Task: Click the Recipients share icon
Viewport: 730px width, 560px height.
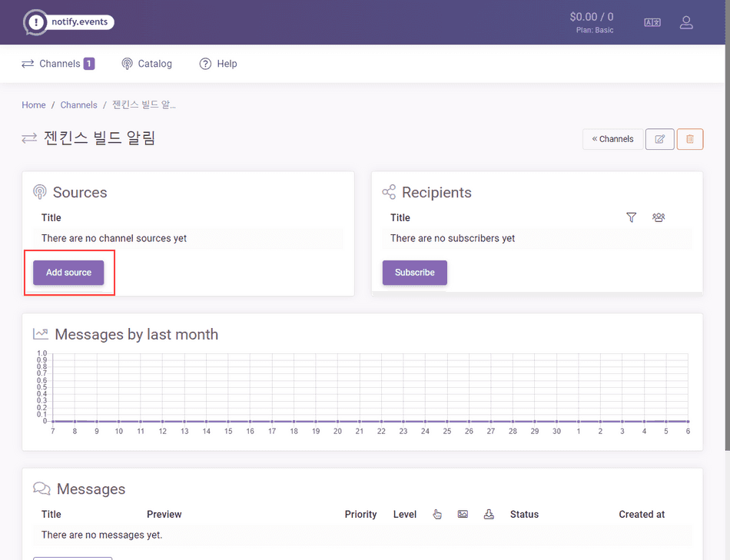Action: point(389,192)
